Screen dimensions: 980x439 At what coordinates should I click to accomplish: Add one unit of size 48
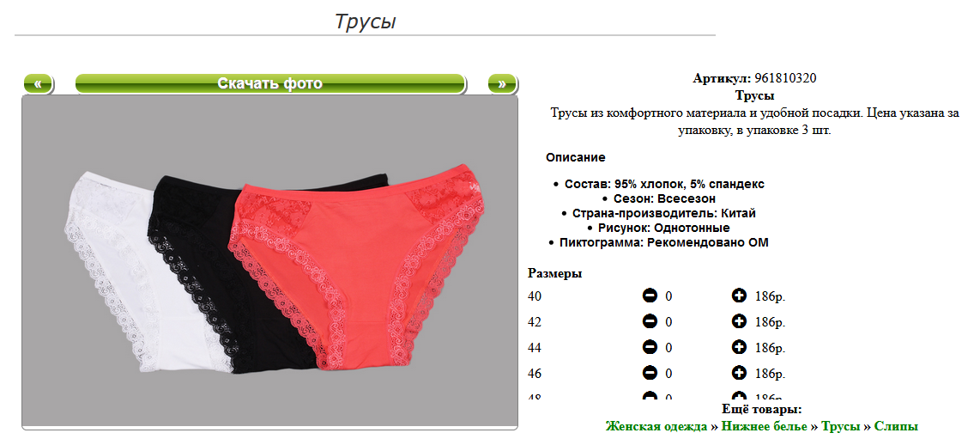coord(739,396)
